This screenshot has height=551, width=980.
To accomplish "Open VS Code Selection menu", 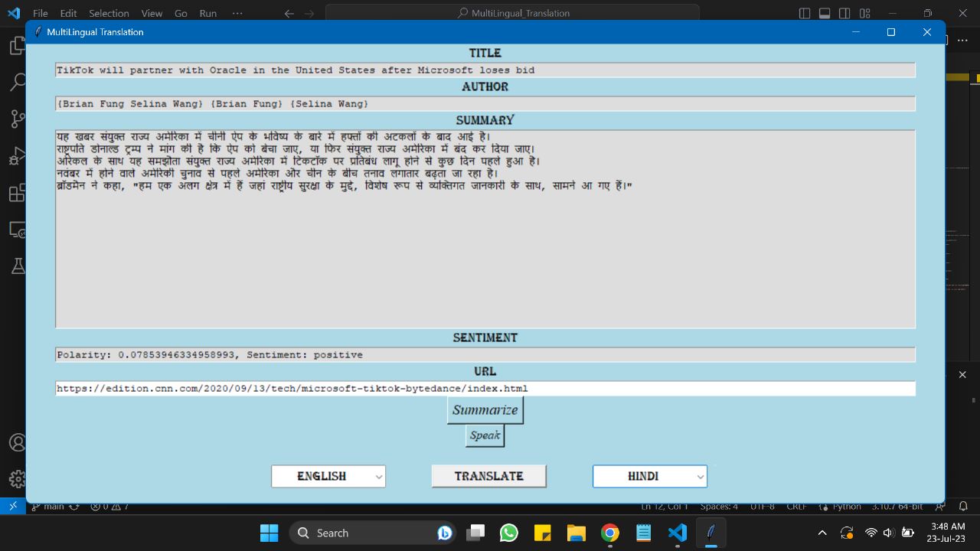I will click(109, 13).
